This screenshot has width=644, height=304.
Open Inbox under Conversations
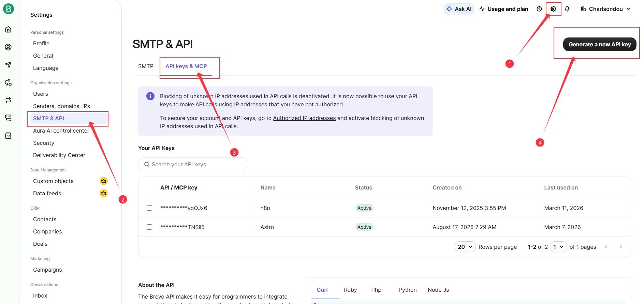click(x=40, y=295)
